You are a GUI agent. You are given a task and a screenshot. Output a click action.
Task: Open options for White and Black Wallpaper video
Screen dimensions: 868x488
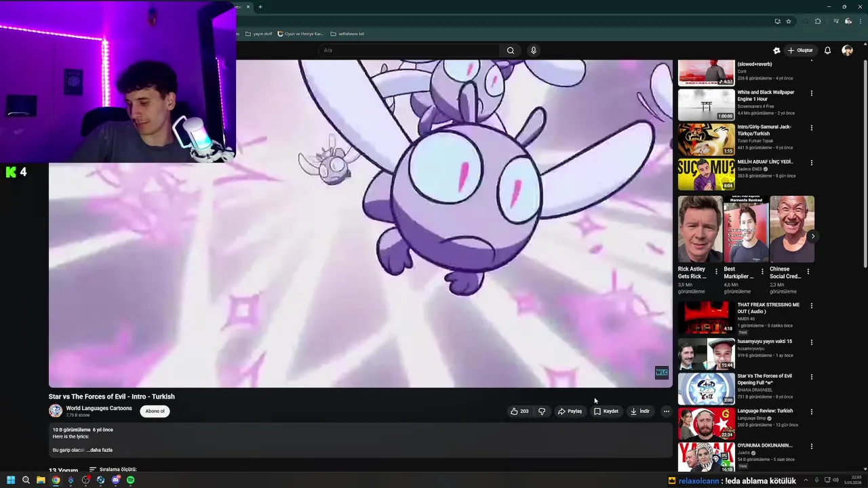click(x=811, y=93)
